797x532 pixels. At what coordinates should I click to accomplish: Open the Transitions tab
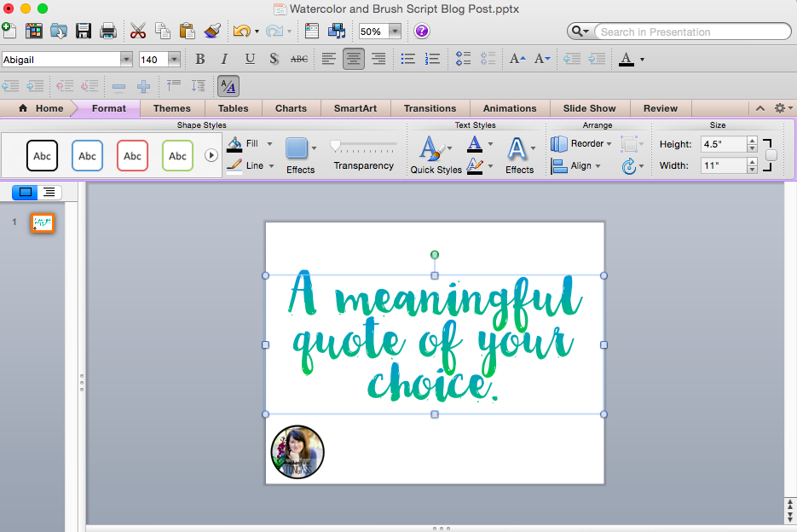430,108
